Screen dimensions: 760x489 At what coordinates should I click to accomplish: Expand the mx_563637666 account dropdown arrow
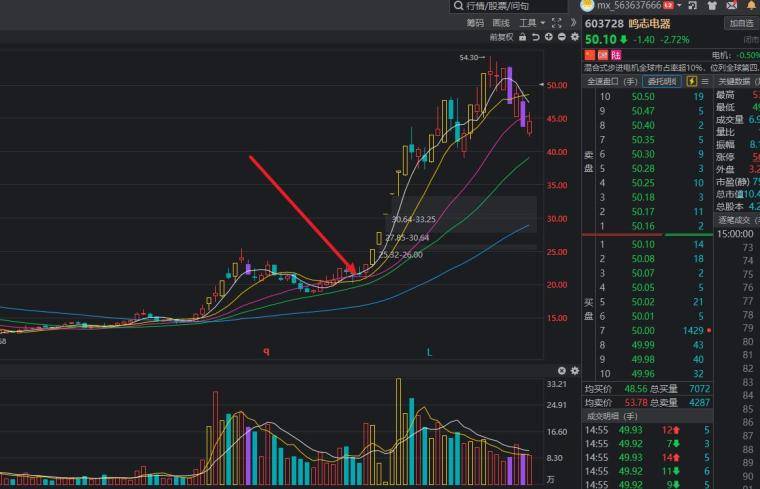(679, 5)
